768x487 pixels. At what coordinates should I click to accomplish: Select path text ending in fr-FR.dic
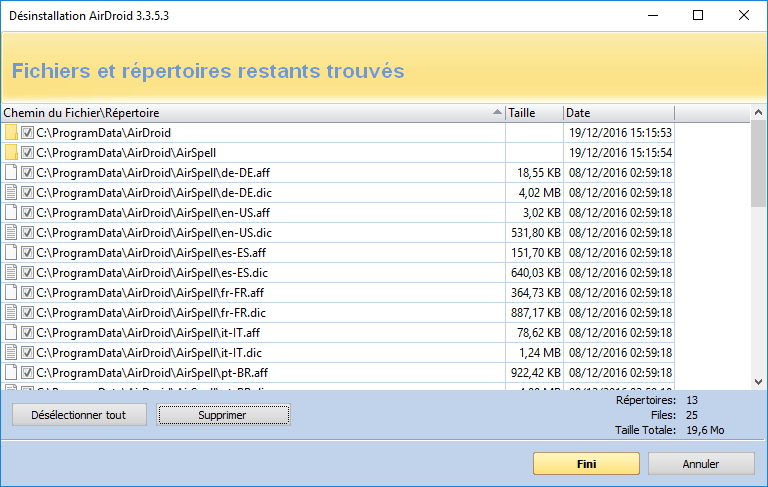point(151,313)
